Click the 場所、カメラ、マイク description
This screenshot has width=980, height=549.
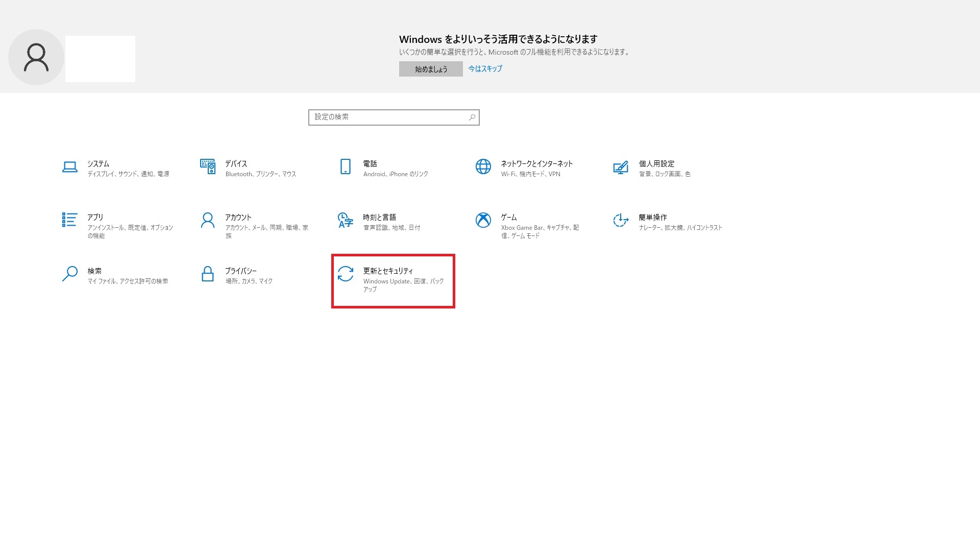(x=249, y=281)
